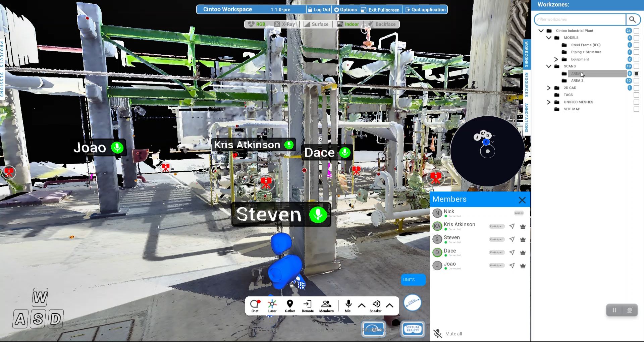This screenshot has height=342, width=644.
Task: Open the Chat panel
Action: pos(255,306)
